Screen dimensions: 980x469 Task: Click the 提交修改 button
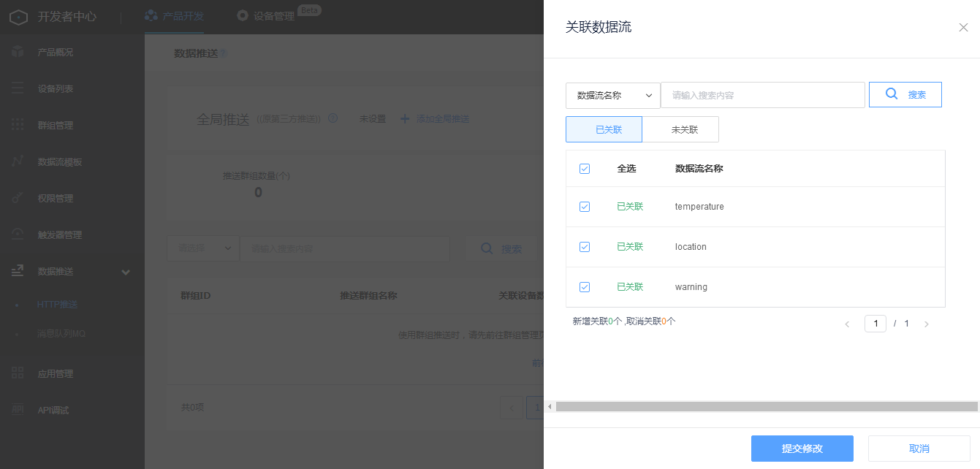[802, 449]
